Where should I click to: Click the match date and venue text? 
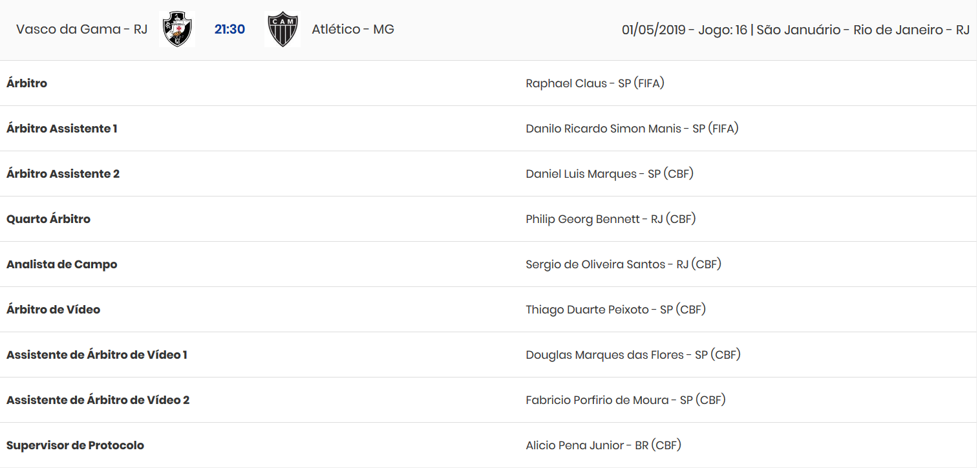(x=795, y=30)
